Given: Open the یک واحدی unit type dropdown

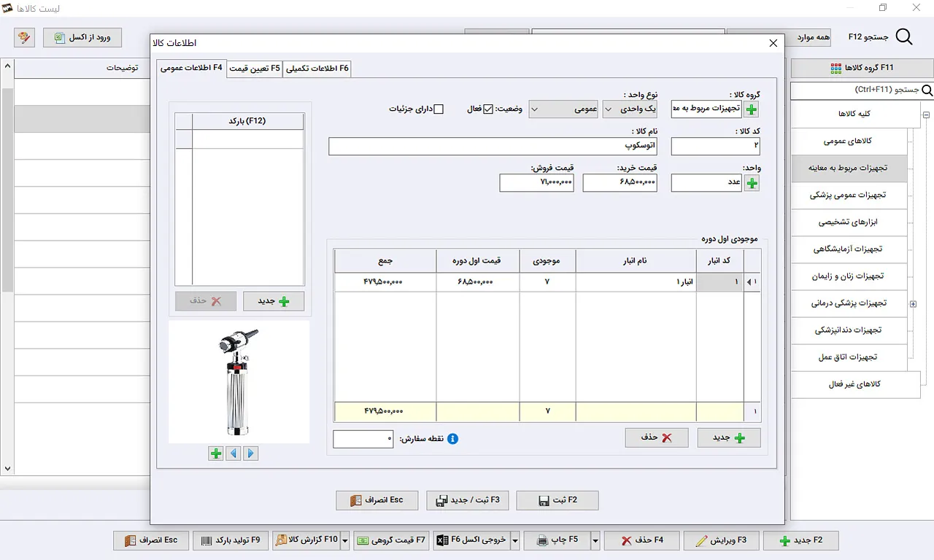Looking at the screenshot, I should click(630, 109).
